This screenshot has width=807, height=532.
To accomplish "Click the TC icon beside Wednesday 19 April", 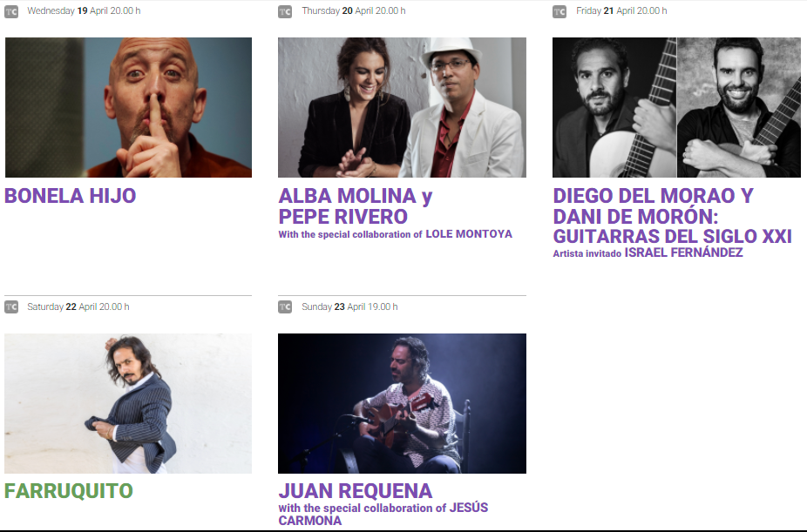I will (x=11, y=11).
